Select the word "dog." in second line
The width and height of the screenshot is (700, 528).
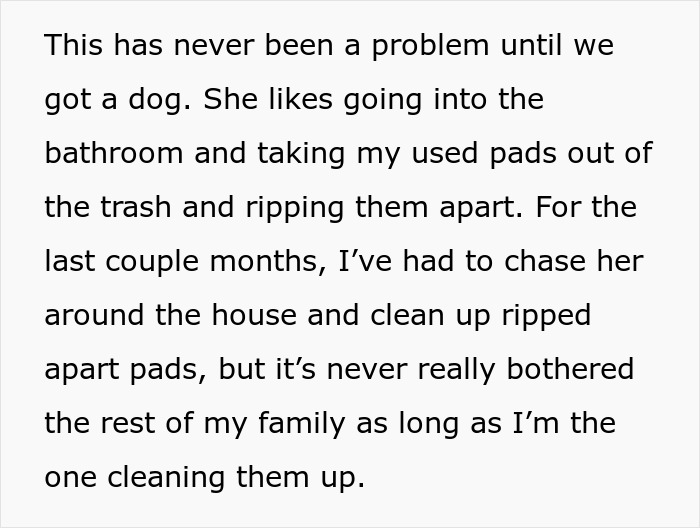click(x=159, y=102)
